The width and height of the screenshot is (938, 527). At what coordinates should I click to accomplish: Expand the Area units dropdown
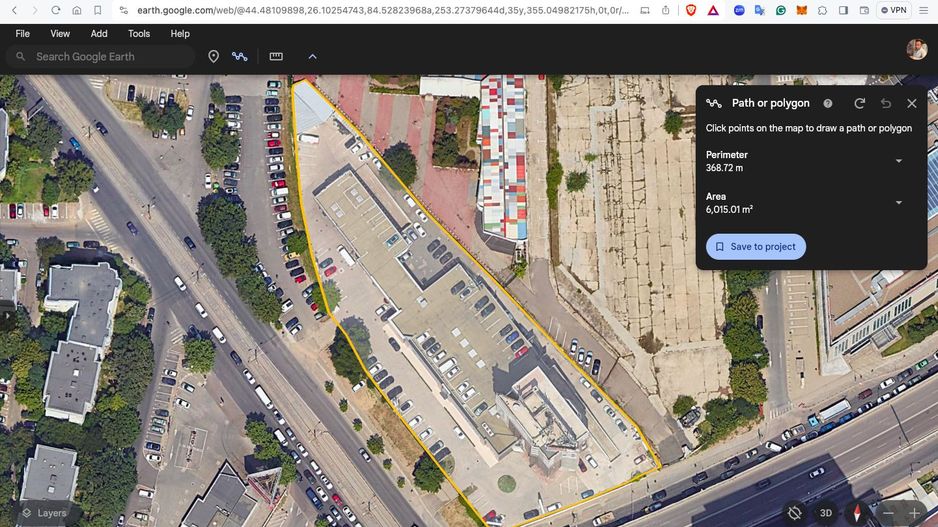point(898,203)
